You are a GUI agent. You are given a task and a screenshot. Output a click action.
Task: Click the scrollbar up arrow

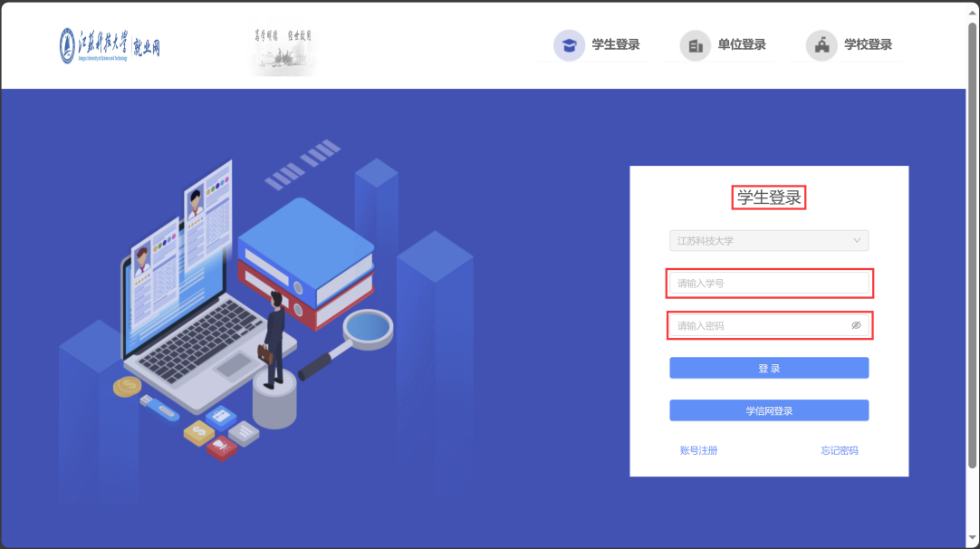pyautogui.click(x=973, y=8)
